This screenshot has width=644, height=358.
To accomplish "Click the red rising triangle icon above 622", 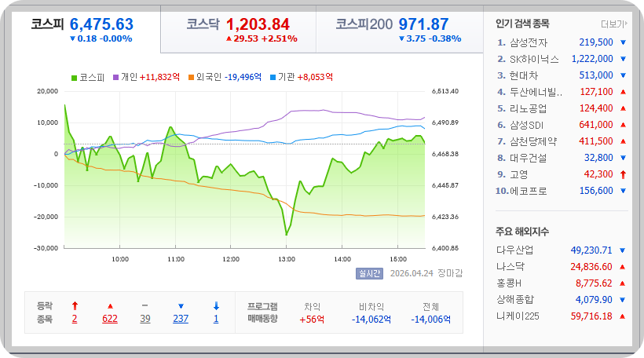I will point(110,306).
